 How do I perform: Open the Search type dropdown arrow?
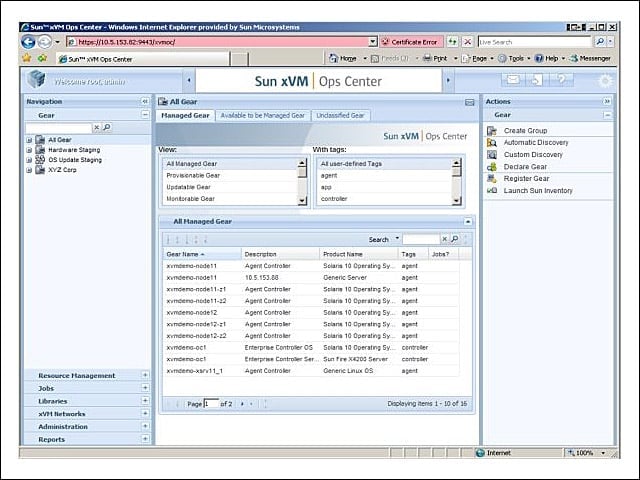[x=397, y=238]
